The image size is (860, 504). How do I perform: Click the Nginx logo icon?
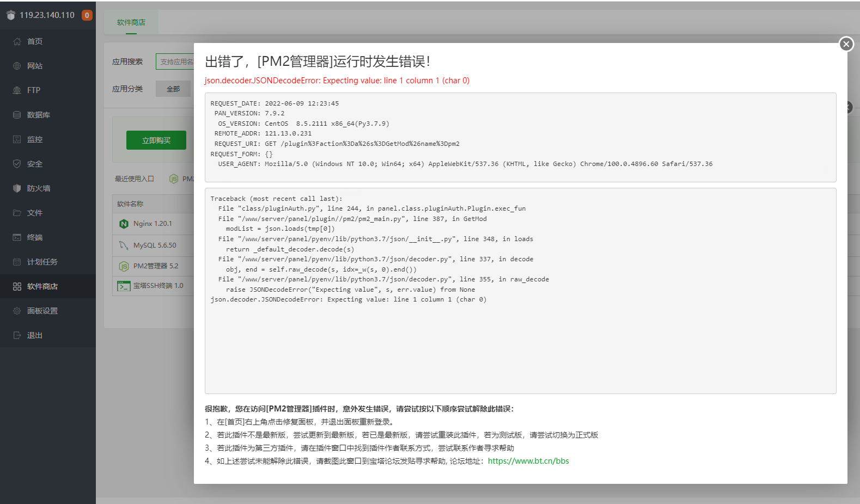point(124,224)
